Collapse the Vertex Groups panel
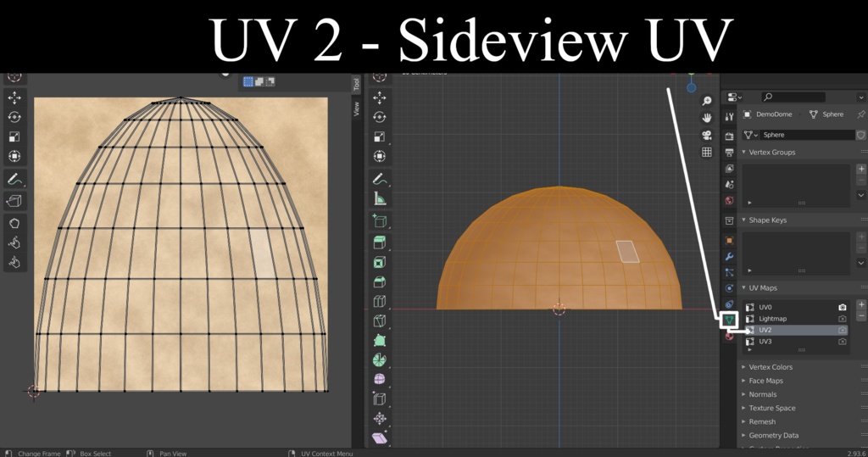Screen dimensions: 868x457 pyautogui.click(x=744, y=152)
